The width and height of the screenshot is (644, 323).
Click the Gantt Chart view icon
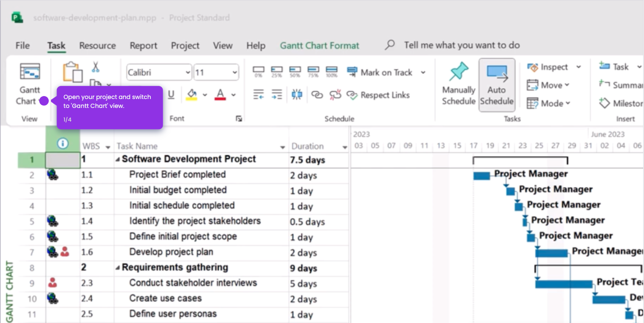[30, 72]
